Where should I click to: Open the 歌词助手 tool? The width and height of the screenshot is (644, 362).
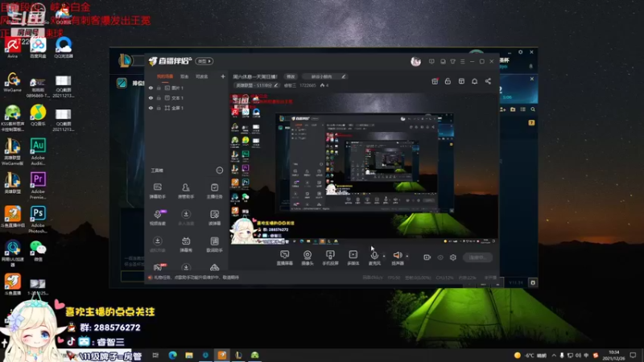[214, 245]
